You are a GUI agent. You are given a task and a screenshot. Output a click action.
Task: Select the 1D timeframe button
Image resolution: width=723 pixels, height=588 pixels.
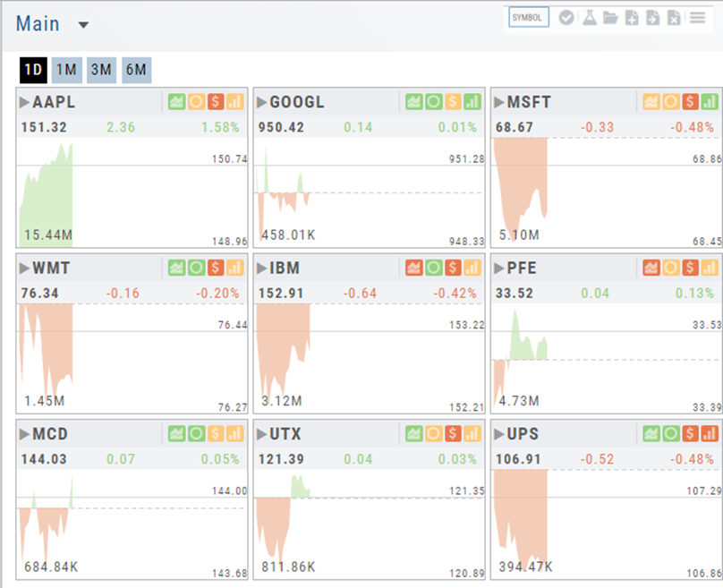tap(33, 70)
